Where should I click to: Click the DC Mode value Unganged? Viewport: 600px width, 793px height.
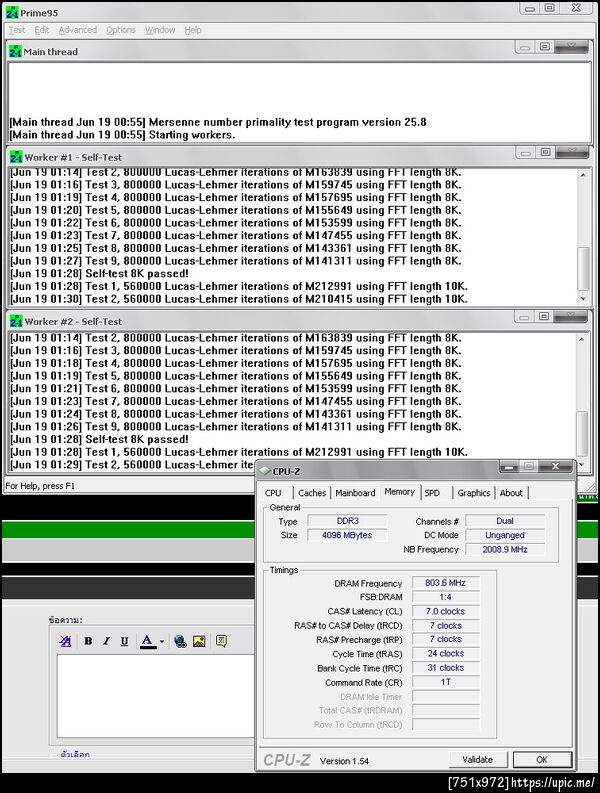point(505,535)
